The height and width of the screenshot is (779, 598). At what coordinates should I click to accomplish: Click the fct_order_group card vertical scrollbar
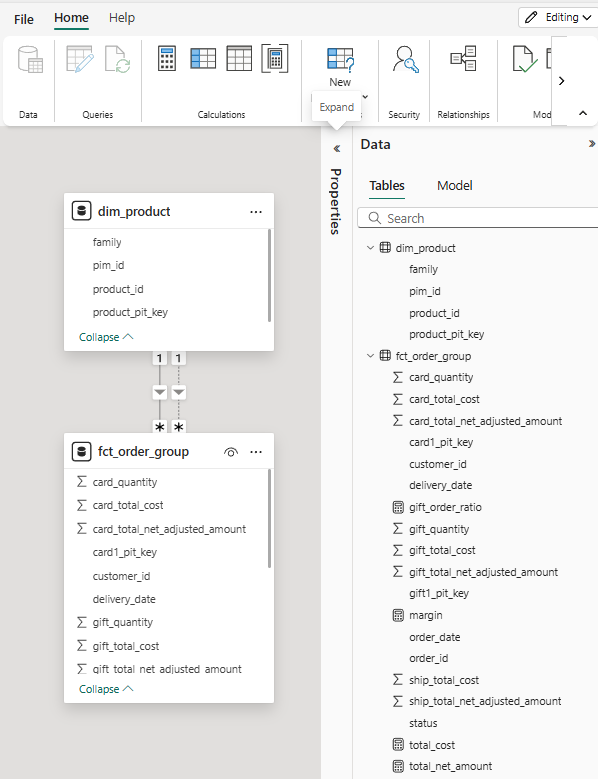[270, 518]
